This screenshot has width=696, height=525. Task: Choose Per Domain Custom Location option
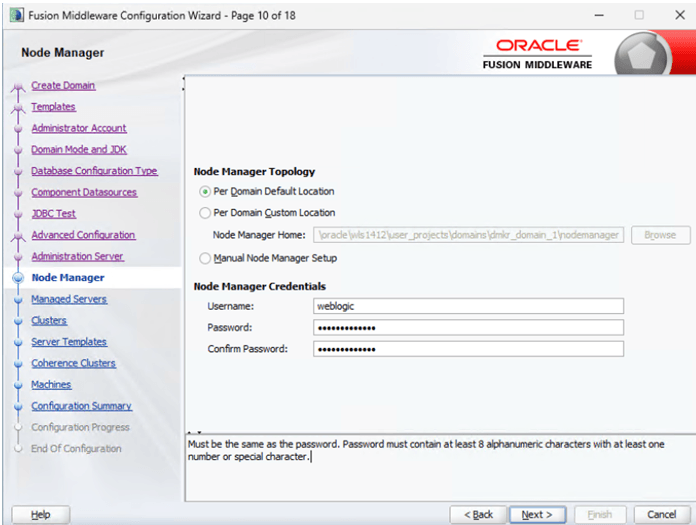[x=205, y=213]
